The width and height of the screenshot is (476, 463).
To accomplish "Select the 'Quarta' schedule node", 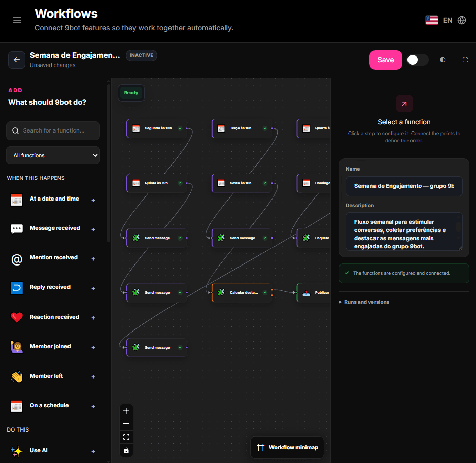I will (314, 128).
